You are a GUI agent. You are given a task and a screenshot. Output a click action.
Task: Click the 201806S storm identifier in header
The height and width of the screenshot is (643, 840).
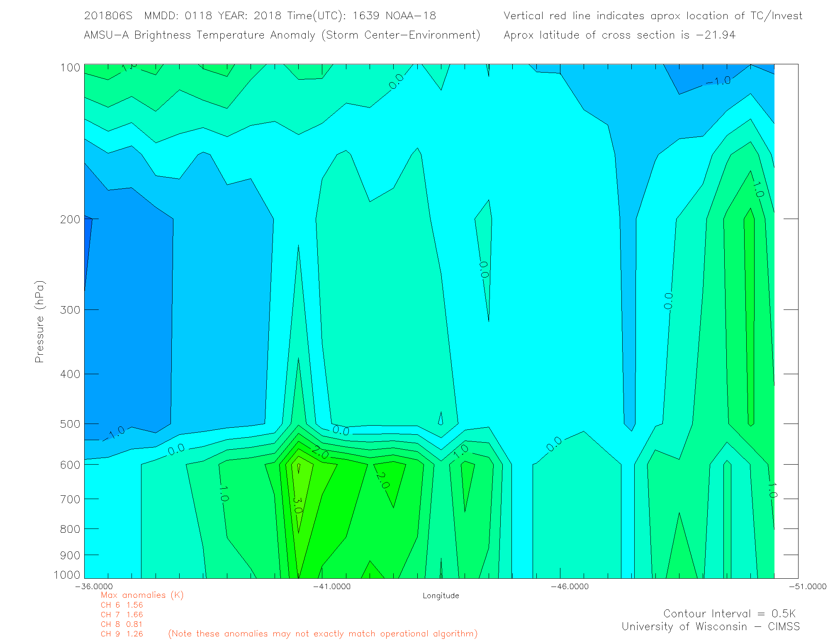108,16
